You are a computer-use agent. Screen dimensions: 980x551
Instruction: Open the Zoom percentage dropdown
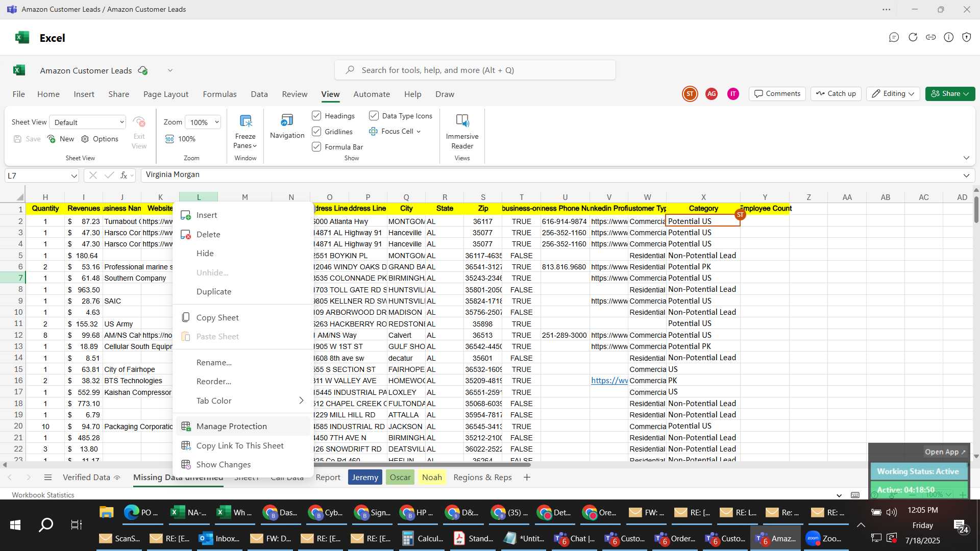[216, 122]
